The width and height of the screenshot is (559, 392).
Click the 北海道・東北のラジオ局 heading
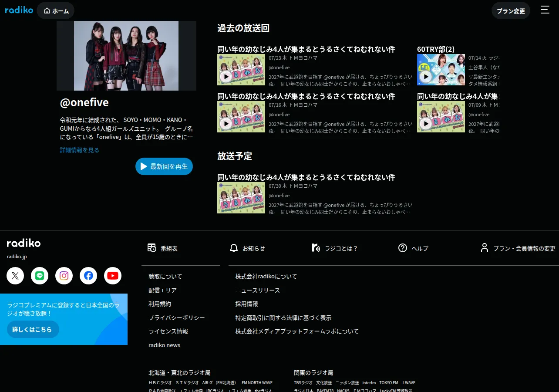pos(179,373)
